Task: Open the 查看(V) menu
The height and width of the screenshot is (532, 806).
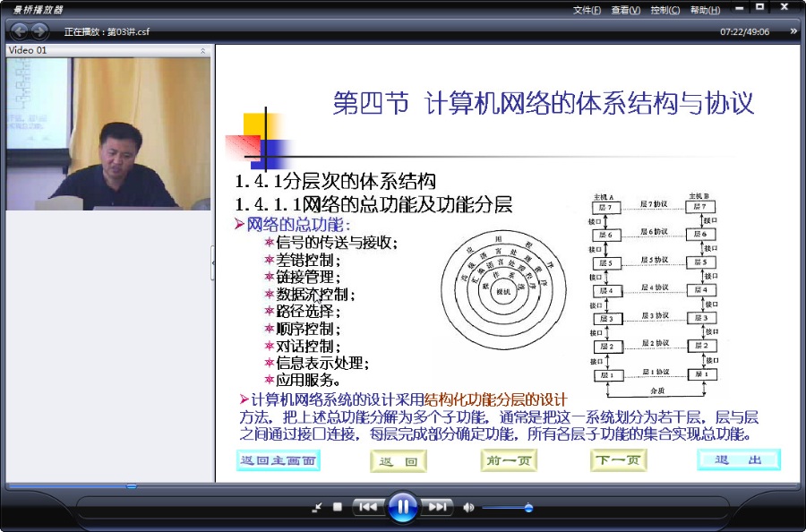Action: 626,10
